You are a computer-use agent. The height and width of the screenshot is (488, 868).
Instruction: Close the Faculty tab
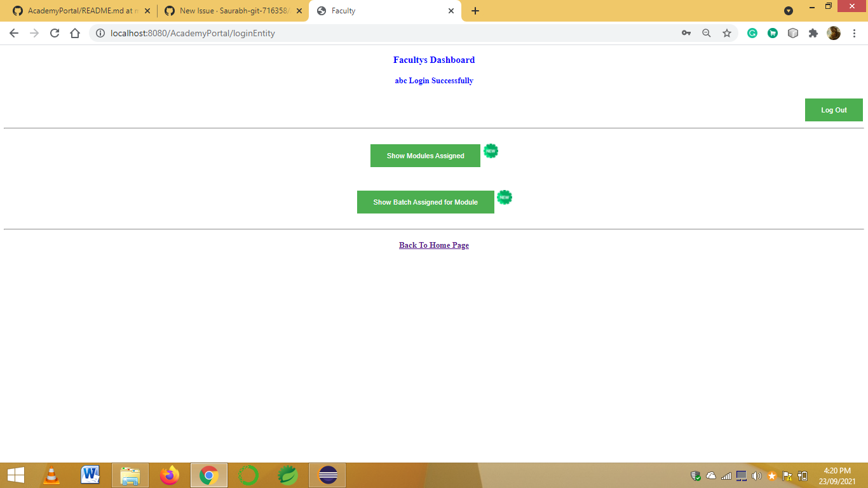point(451,11)
